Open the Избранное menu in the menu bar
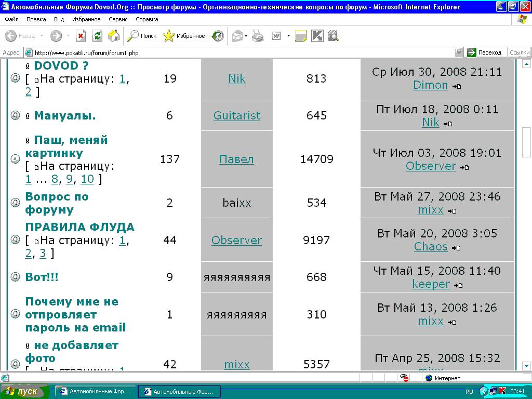This screenshot has width=532, height=399. click(x=86, y=19)
